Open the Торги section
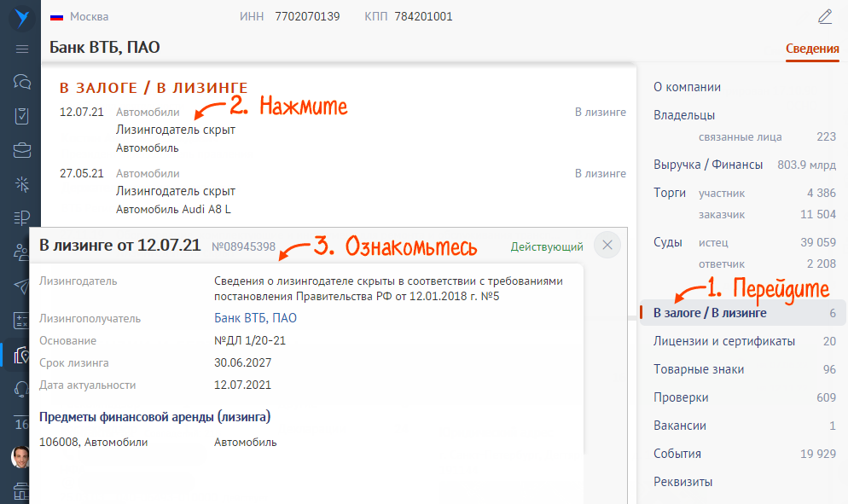848x504 pixels. 670,193
